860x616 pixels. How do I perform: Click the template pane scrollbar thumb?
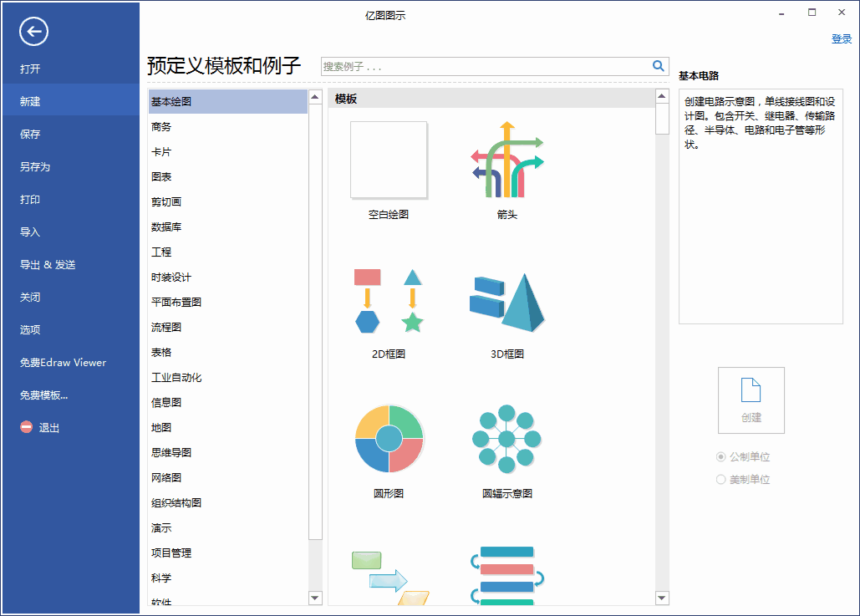click(x=662, y=119)
